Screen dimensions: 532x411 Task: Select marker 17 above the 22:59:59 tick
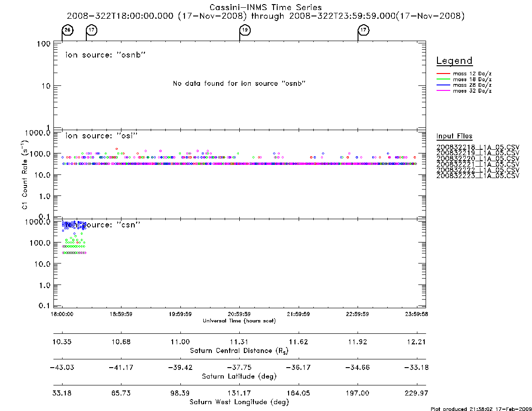(x=363, y=30)
